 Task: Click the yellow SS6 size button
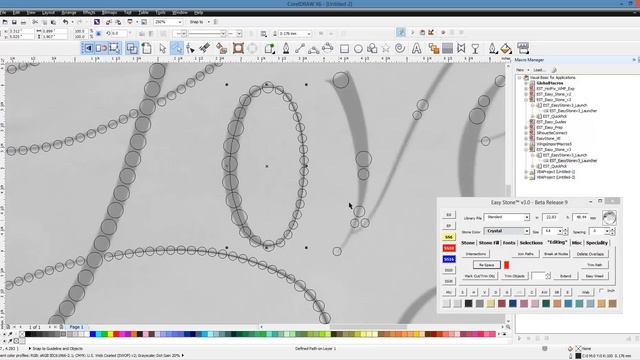pyautogui.click(x=449, y=237)
